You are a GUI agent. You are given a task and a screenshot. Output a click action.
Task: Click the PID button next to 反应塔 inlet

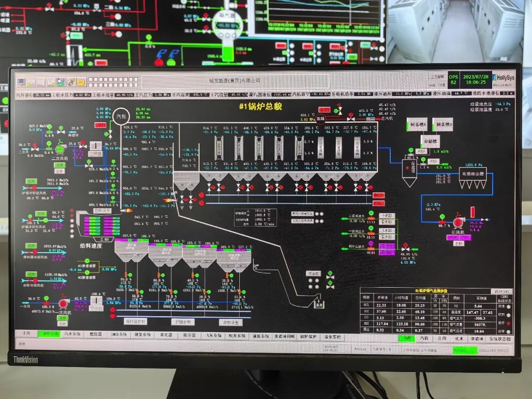pos(433,161)
